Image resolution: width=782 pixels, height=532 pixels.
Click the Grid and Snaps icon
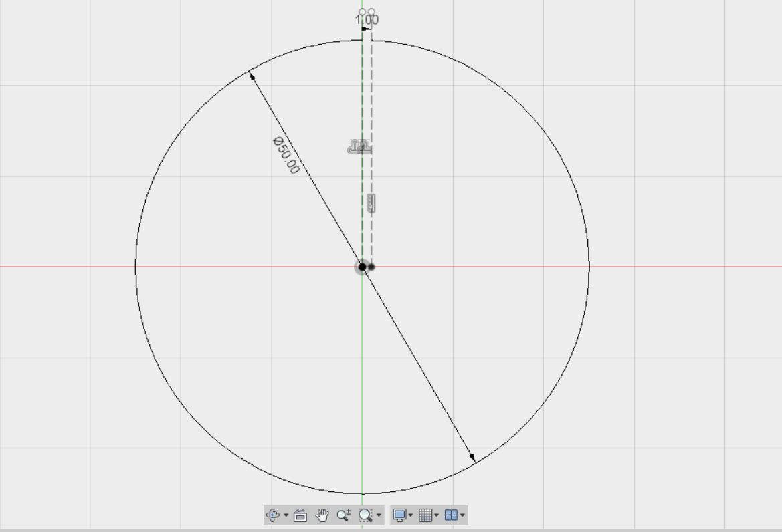point(424,515)
